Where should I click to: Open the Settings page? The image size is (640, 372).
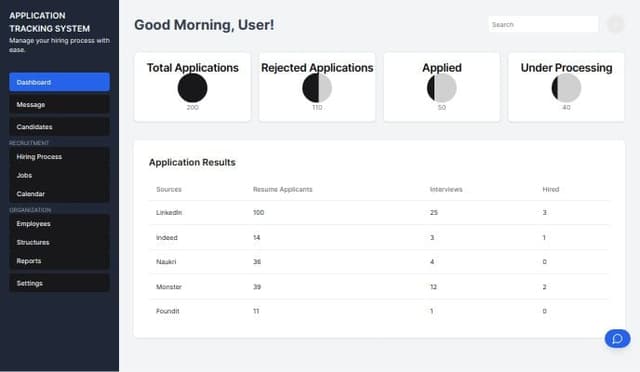(59, 283)
